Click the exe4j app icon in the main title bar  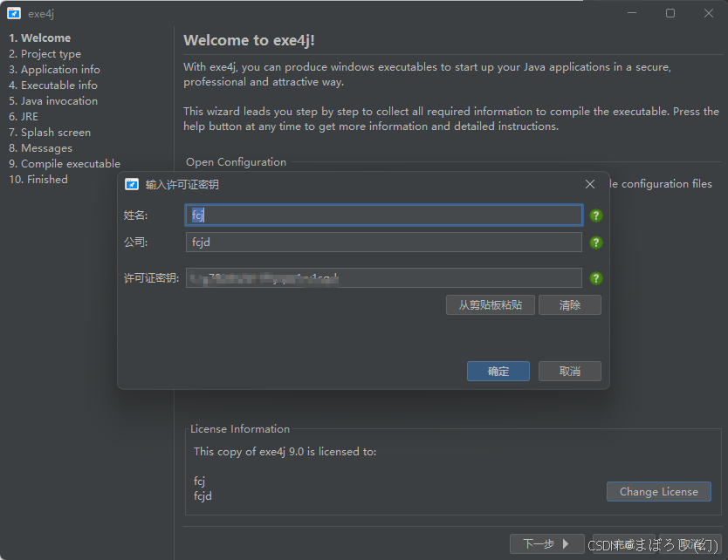click(14, 13)
